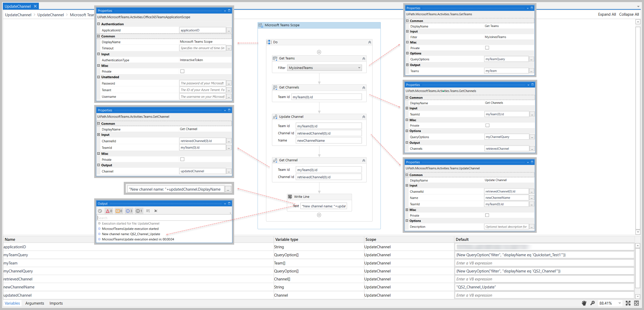Screen dimensions: 644x310
Task: Toggle Private checkbox in GetTeams properties
Action: click(487, 48)
